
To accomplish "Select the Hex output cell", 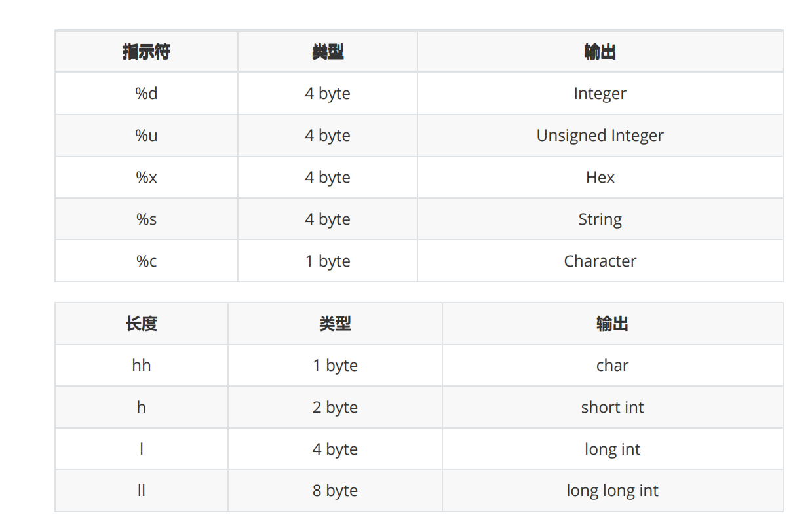I will [x=600, y=178].
